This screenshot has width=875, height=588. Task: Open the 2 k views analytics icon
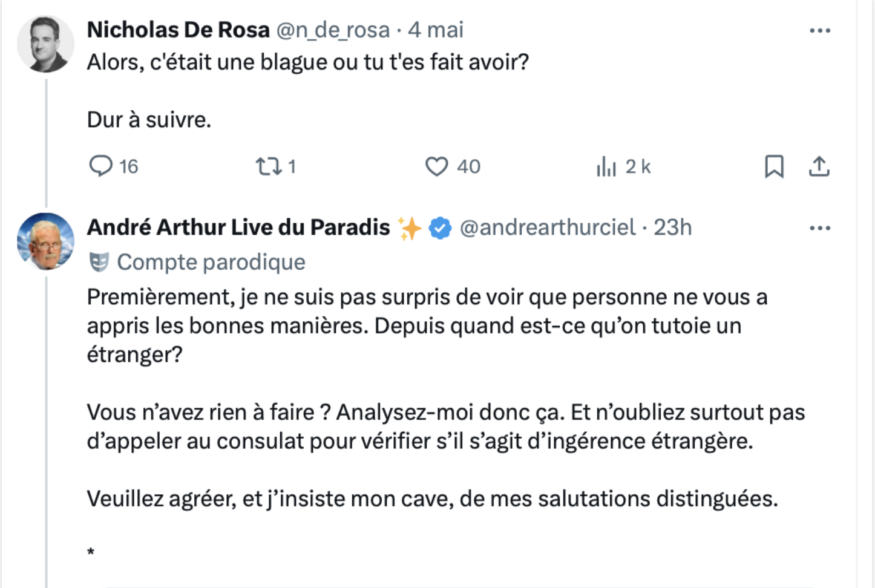point(606,166)
